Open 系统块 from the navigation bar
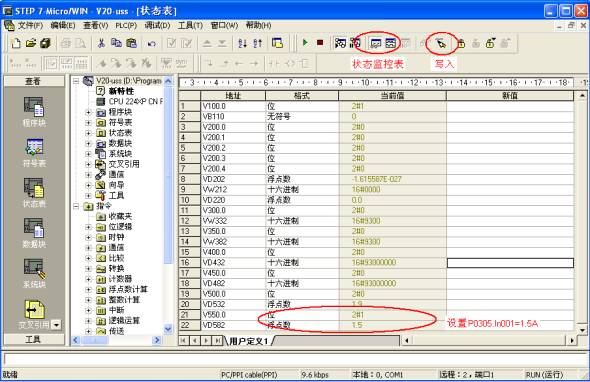The image size is (590, 382). click(x=34, y=273)
